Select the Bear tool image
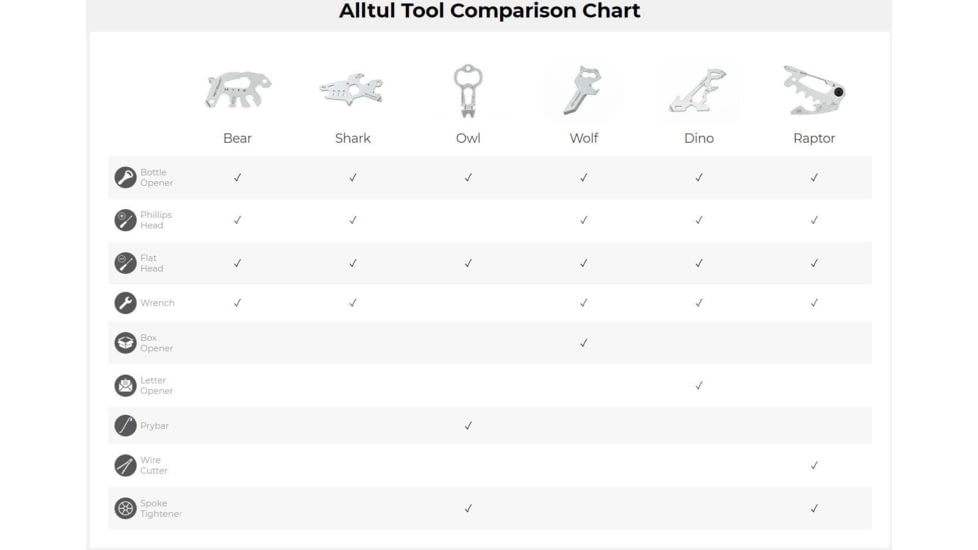This screenshot has width=978, height=550. (x=237, y=89)
